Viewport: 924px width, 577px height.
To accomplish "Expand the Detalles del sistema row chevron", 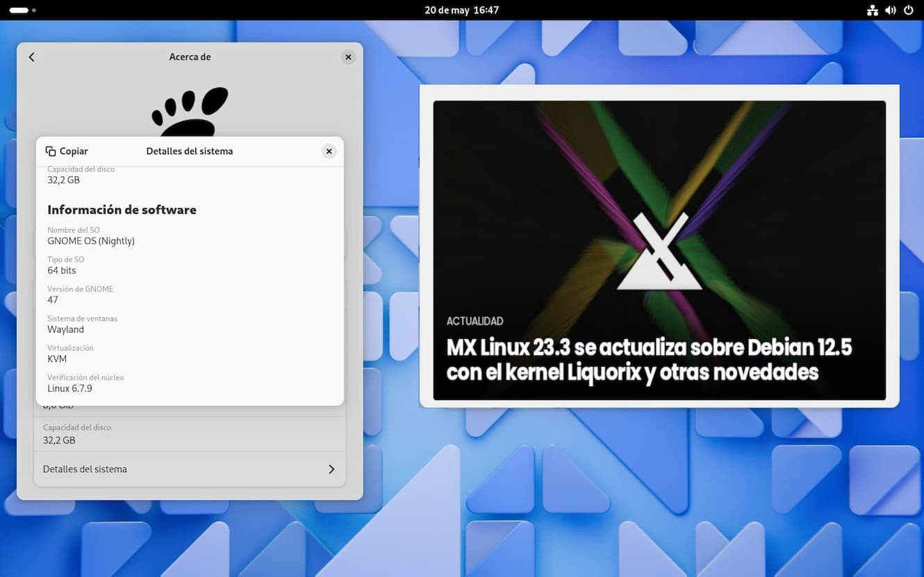I will pyautogui.click(x=331, y=469).
